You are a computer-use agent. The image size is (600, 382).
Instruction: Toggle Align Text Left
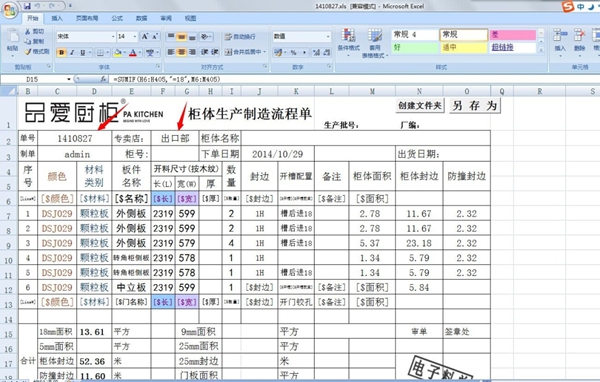point(171,52)
